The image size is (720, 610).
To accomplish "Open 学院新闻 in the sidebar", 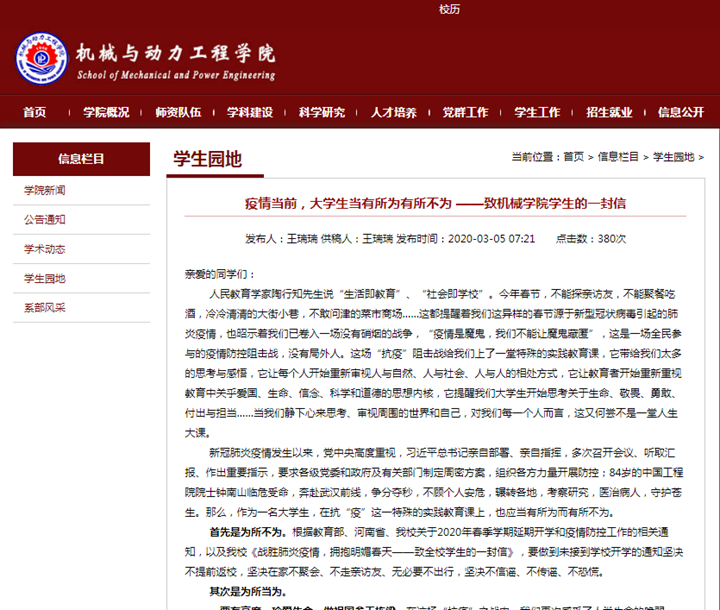I will coord(45,190).
